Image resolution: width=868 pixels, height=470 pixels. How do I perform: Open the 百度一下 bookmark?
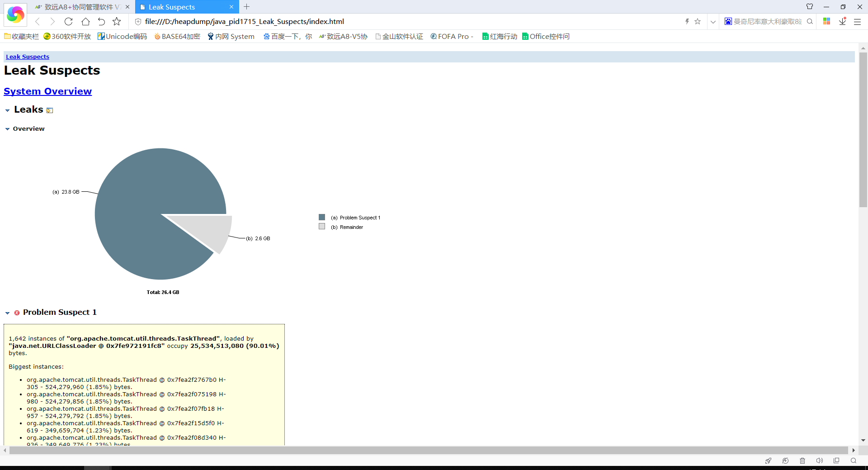coord(288,36)
